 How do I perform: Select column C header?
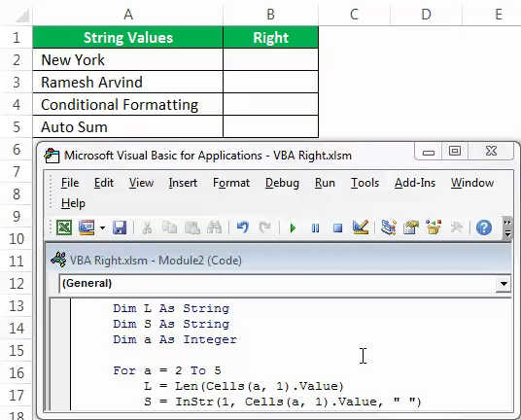click(354, 15)
